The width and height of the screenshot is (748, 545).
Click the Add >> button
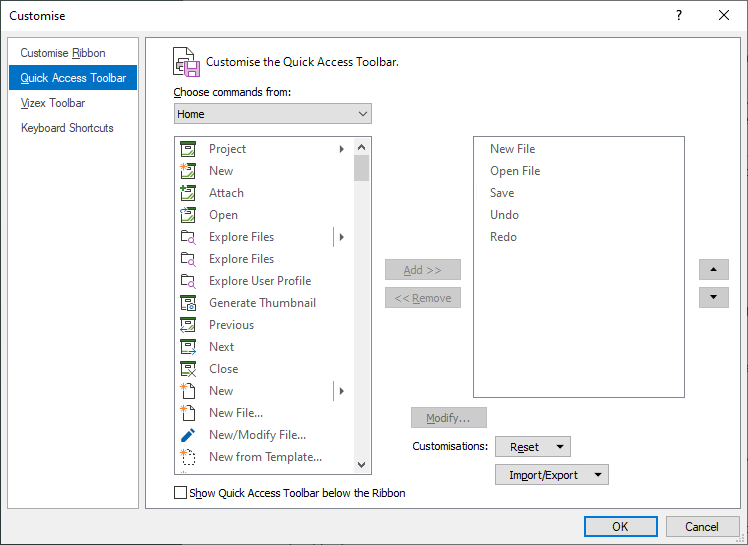coord(423,270)
